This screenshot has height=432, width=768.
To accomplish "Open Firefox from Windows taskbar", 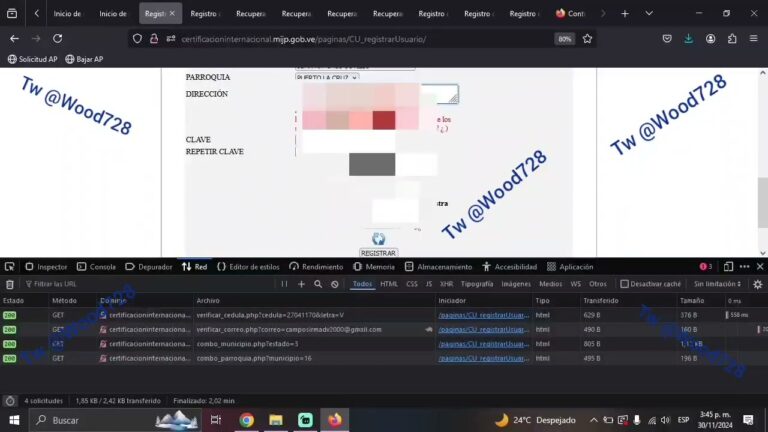I will (x=334, y=420).
